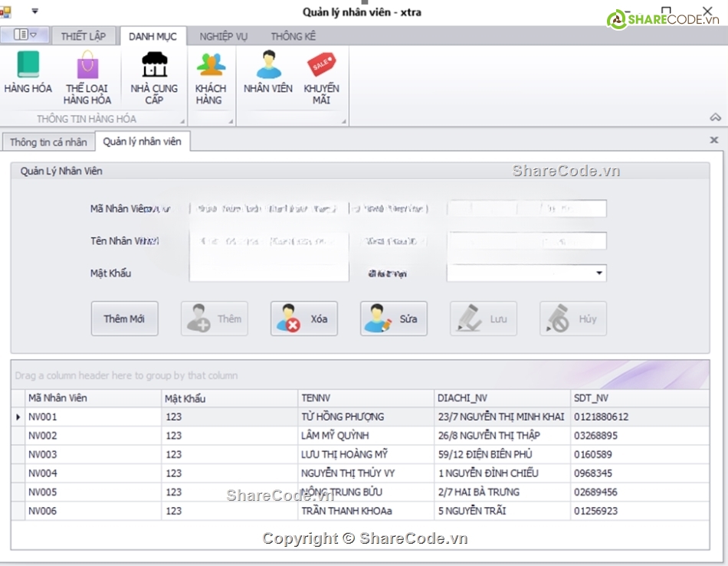Image resolution: width=728 pixels, height=566 pixels.
Task: Click the Thêm Mới button
Action: [x=124, y=319]
